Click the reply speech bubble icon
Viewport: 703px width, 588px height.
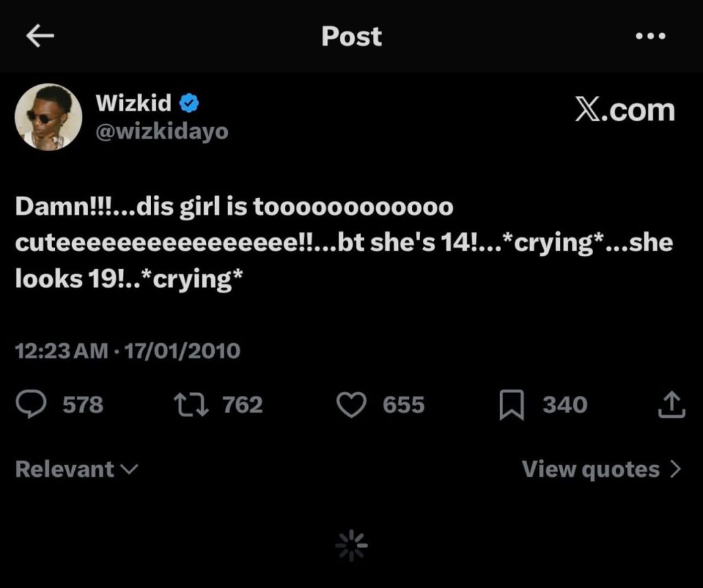pyautogui.click(x=31, y=405)
